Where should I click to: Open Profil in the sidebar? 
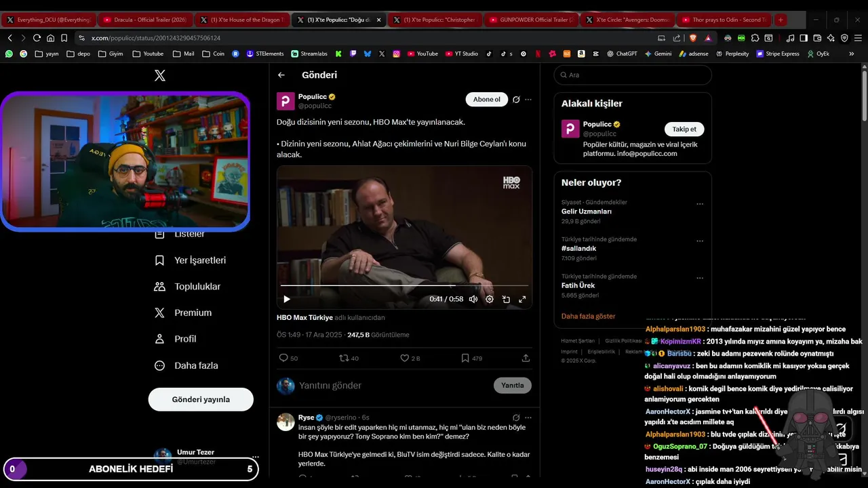tap(175, 339)
